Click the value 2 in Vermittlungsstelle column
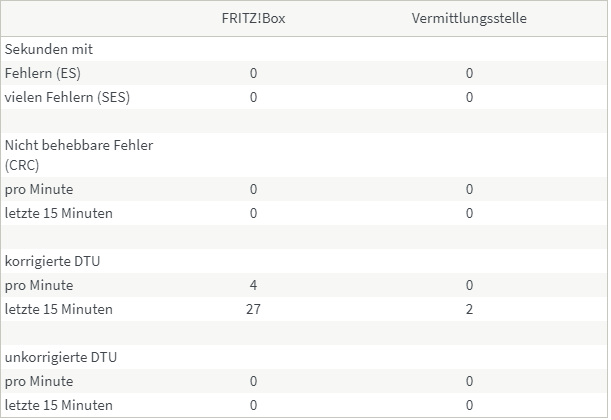611x420 pixels. coord(469,309)
